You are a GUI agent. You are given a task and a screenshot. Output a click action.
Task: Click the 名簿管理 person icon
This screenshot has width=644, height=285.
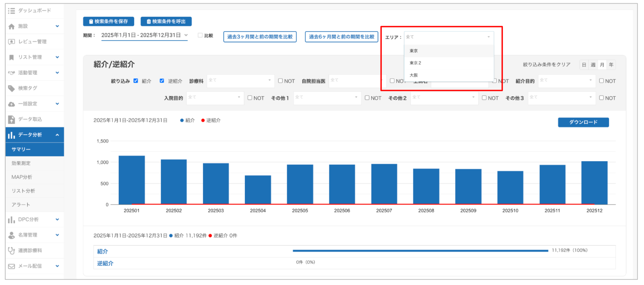click(x=11, y=235)
